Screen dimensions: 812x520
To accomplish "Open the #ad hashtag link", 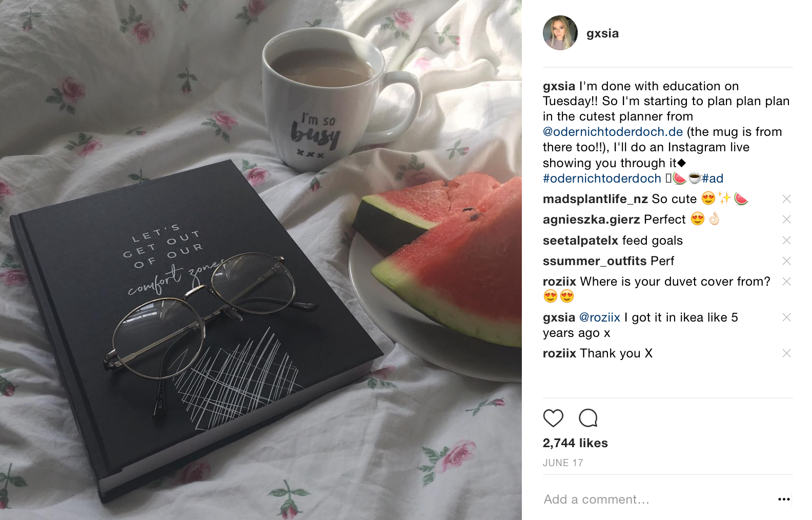I will coord(713,178).
